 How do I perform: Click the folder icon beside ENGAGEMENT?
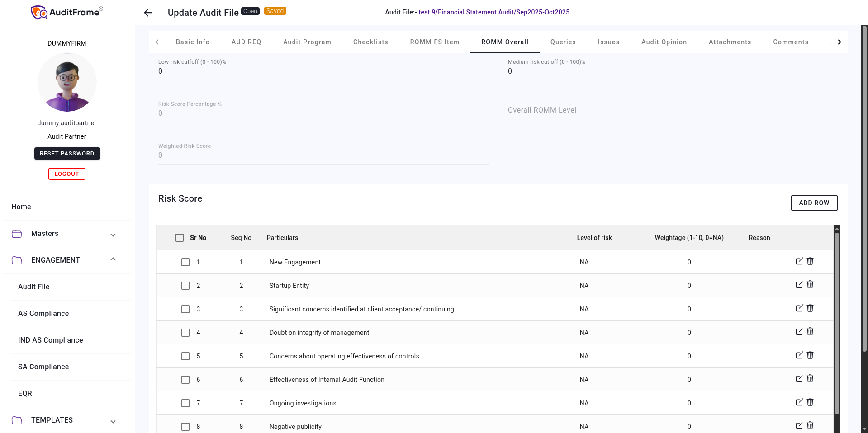[17, 260]
